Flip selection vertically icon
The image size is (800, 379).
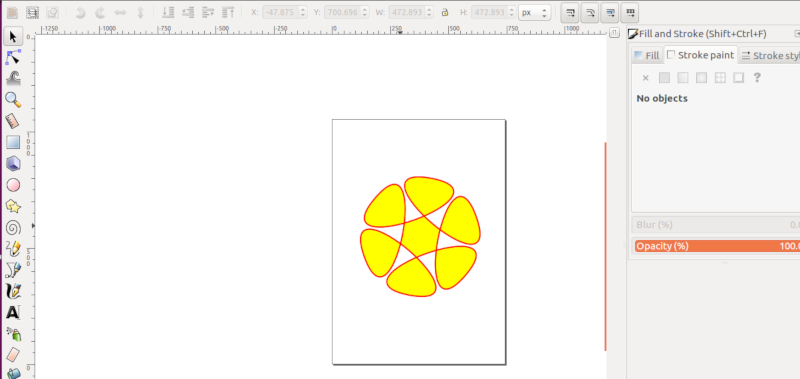coord(140,13)
